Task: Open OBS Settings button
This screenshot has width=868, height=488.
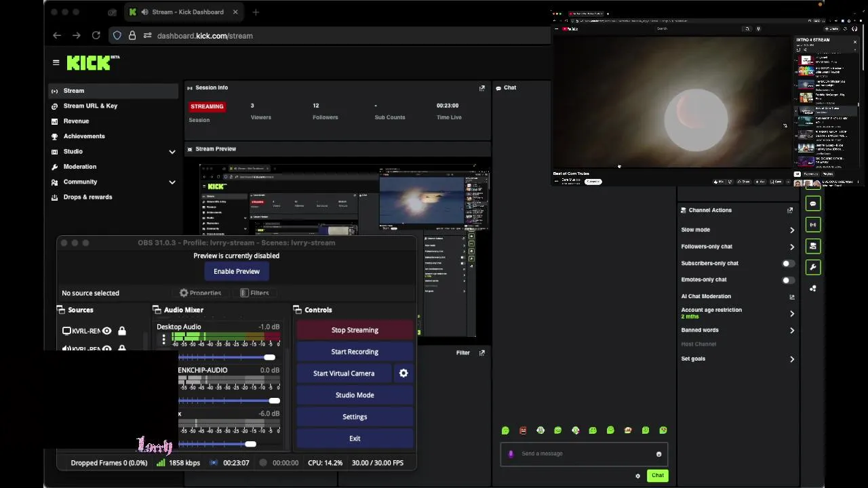Action: point(355,417)
